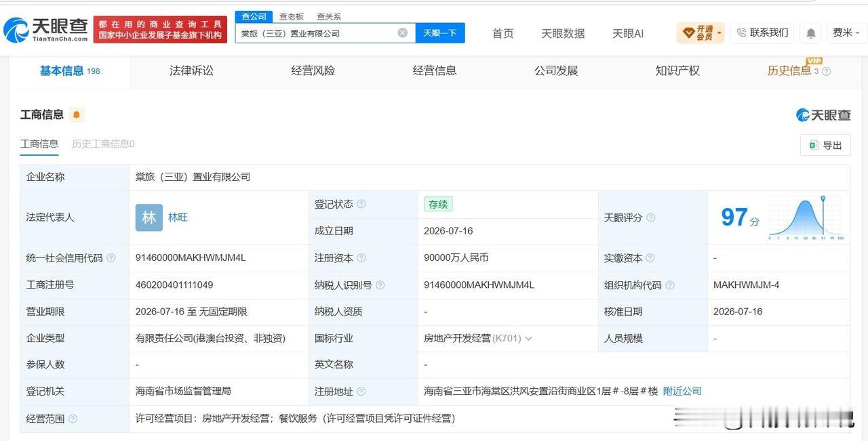The image size is (868, 441).
Task: Open the 林旺 legal representative link
Action: click(x=178, y=217)
